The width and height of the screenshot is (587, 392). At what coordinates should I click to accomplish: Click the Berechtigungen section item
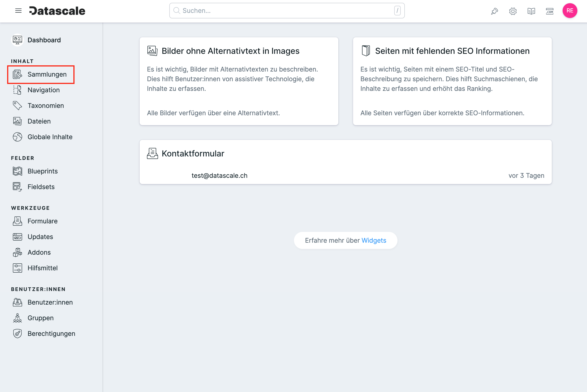(x=52, y=333)
